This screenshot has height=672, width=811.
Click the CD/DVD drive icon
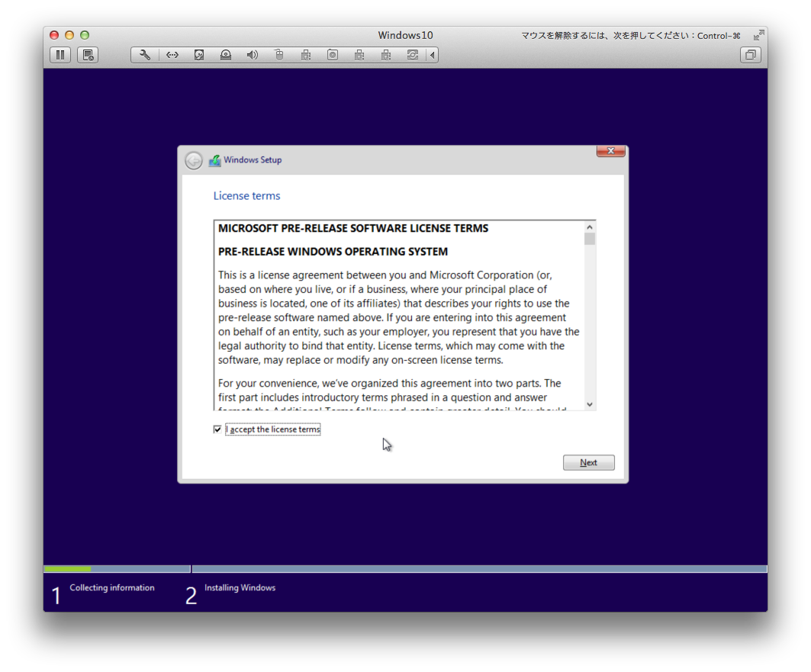pos(226,55)
